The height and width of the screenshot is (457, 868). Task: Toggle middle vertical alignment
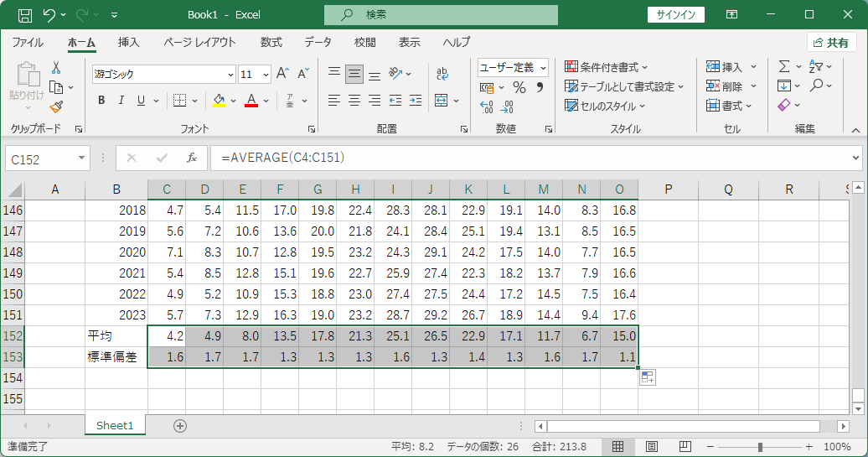click(x=354, y=74)
